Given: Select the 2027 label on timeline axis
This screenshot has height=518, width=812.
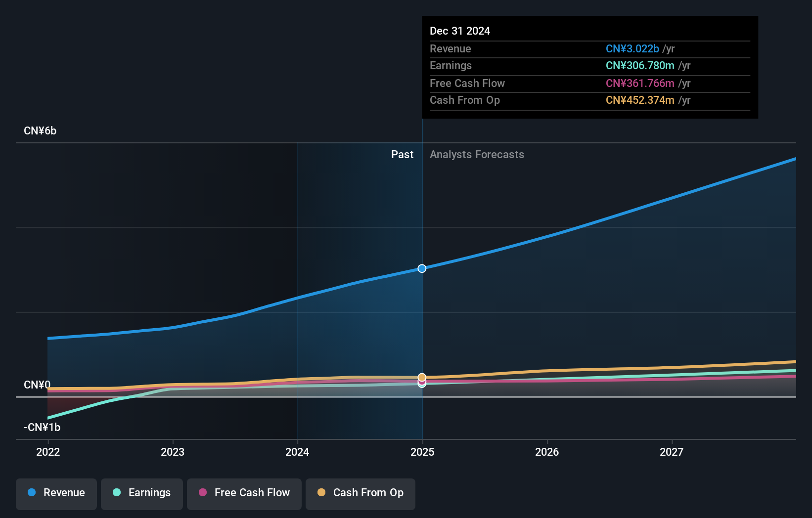Looking at the screenshot, I should coord(672,452).
